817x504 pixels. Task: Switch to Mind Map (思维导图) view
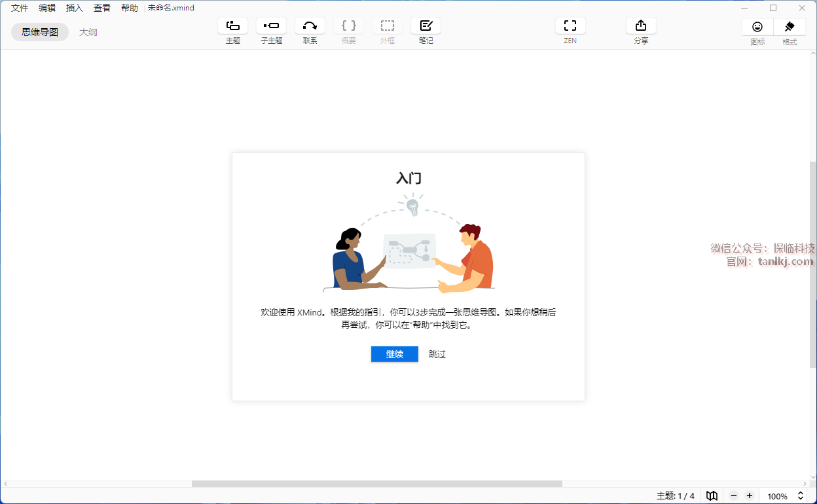click(40, 32)
